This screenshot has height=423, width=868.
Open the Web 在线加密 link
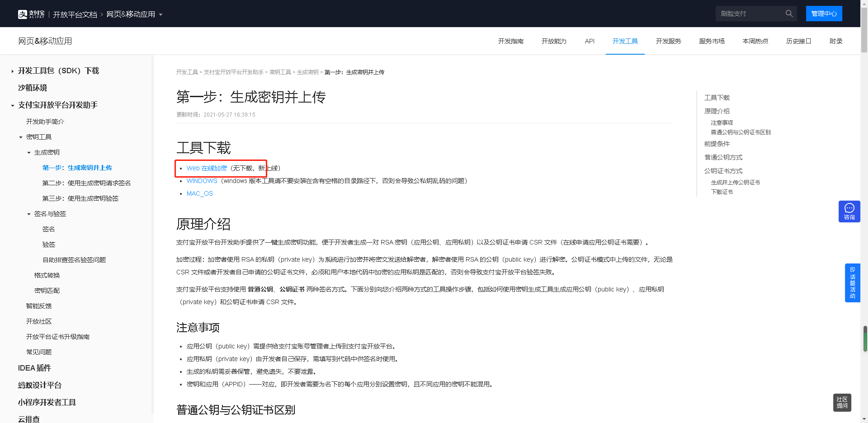tap(207, 168)
